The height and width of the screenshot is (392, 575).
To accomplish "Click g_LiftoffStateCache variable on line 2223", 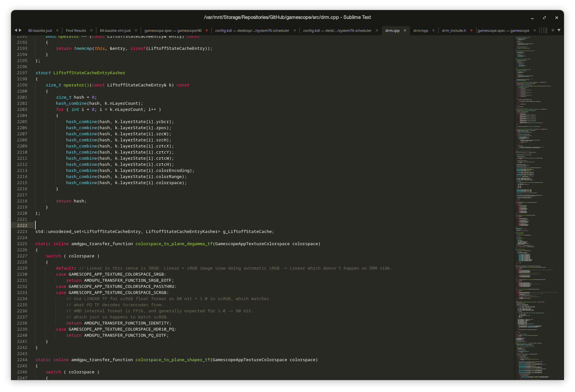I will coord(247,232).
